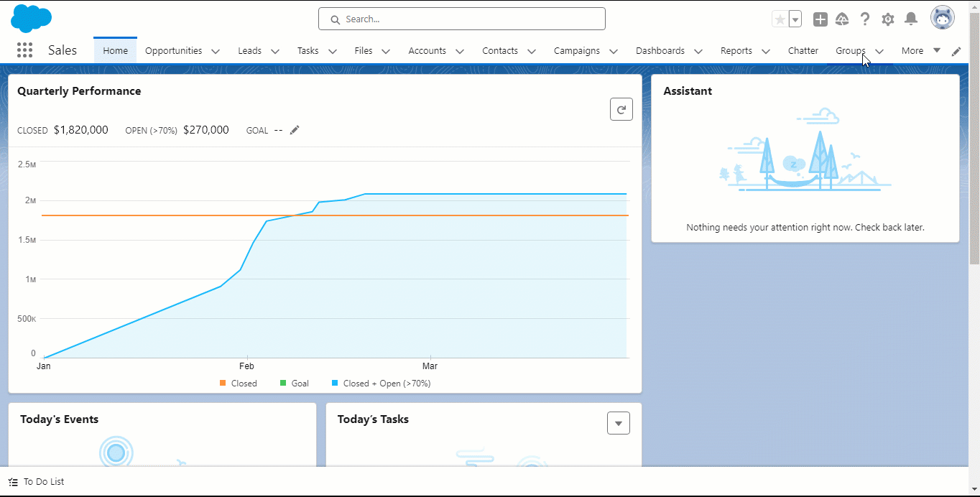Viewport: 980px width, 497px height.
Task: Open the To Do List utility
Action: pos(37,481)
